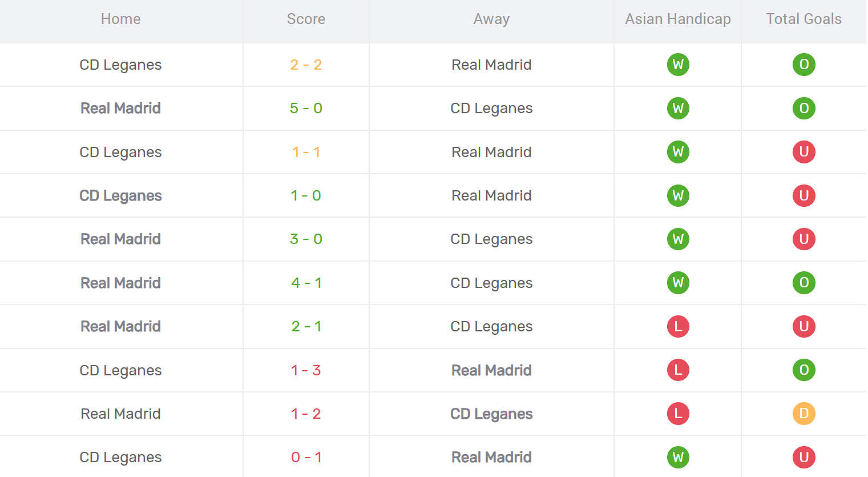Click the W badge in the 0 - 1 row
The image size is (868, 477).
point(678,457)
